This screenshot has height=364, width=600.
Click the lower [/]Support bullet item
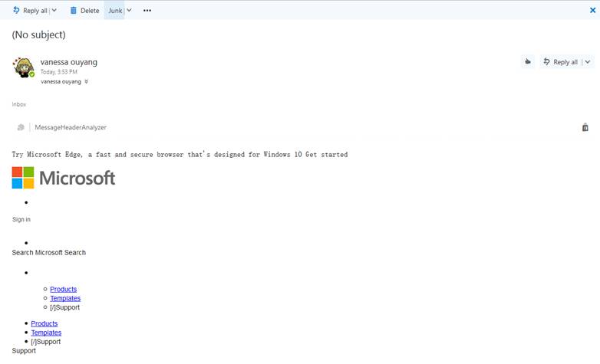(x=45, y=342)
